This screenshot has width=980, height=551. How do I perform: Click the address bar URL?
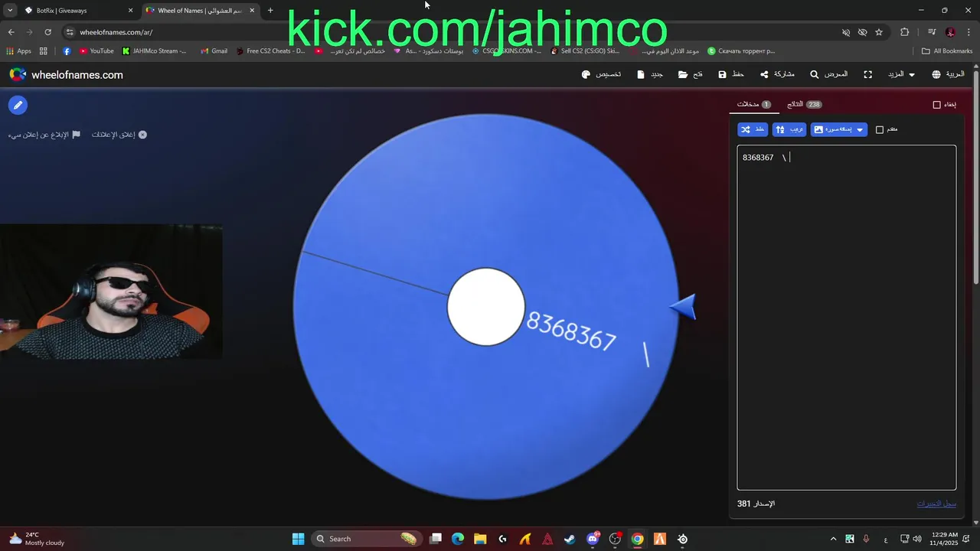[116, 32]
